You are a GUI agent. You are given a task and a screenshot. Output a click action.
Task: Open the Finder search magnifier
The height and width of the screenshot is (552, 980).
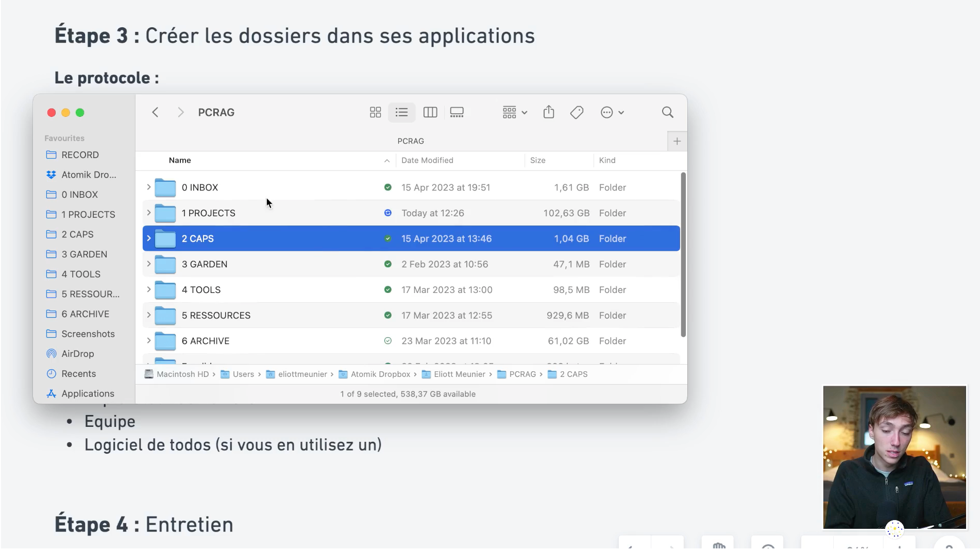pyautogui.click(x=667, y=112)
